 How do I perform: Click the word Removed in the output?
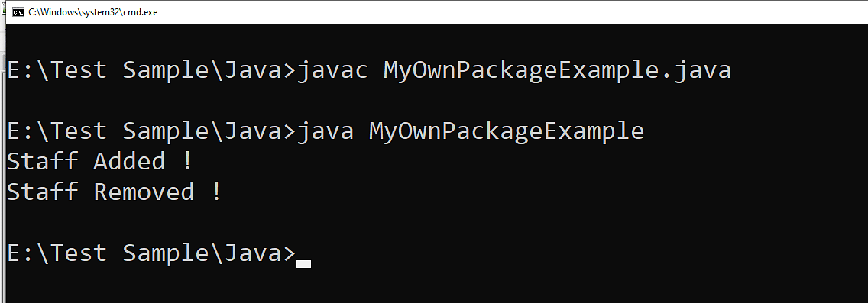(144, 192)
